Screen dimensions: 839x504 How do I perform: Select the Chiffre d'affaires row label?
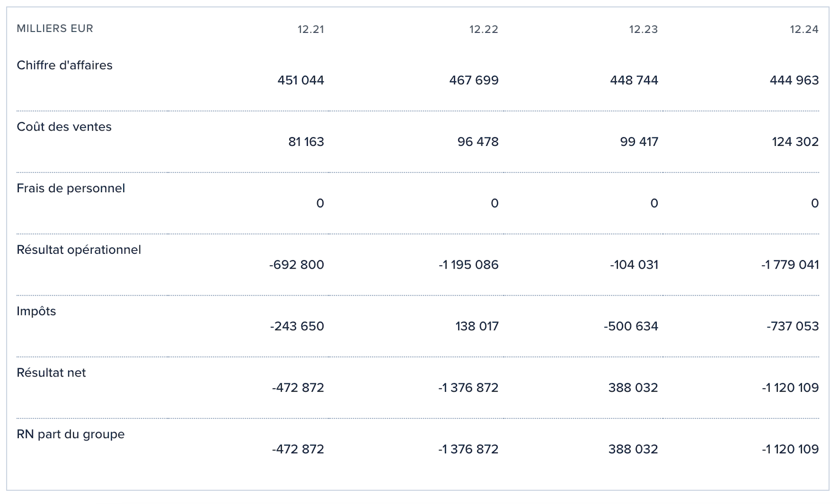pos(65,65)
